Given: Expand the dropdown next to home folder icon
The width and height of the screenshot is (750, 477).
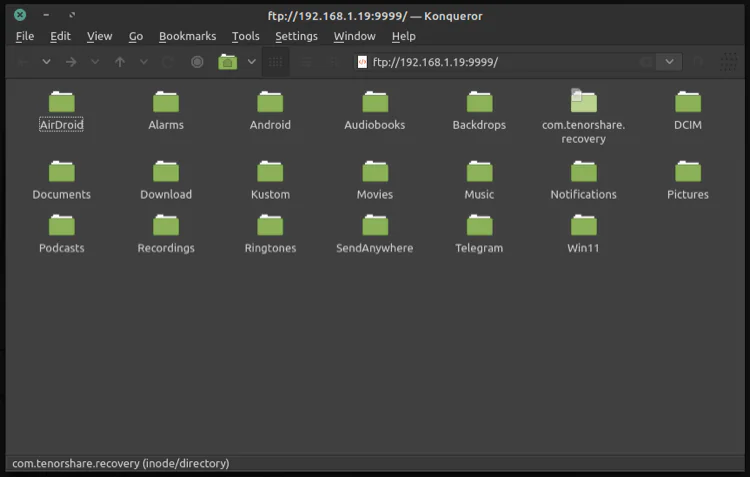Looking at the screenshot, I should pyautogui.click(x=252, y=62).
